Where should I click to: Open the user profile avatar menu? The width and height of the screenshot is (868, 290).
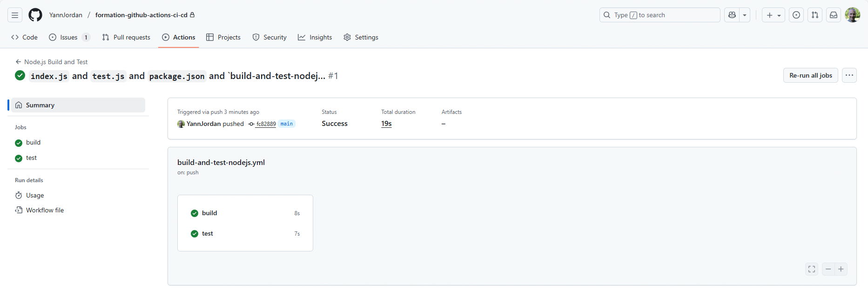[x=853, y=15]
